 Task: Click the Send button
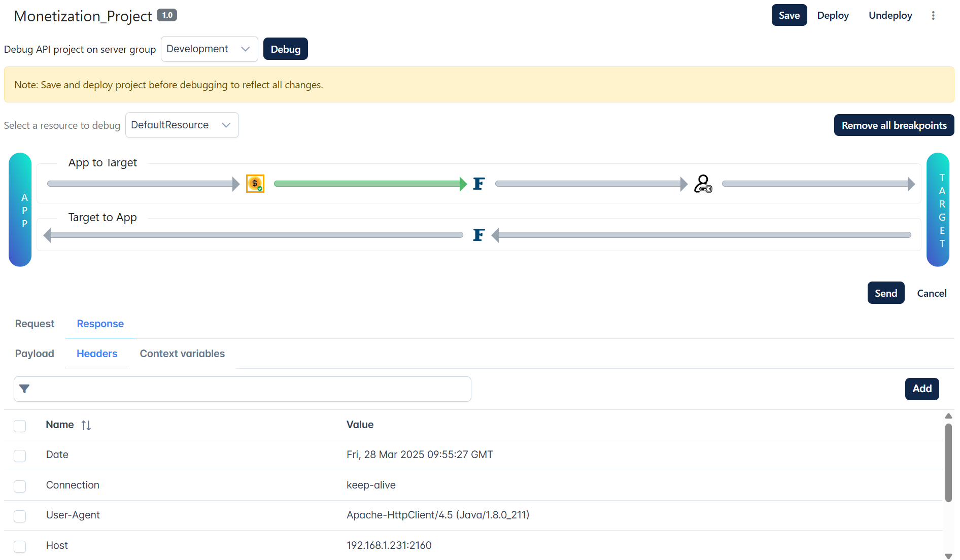[x=885, y=293]
